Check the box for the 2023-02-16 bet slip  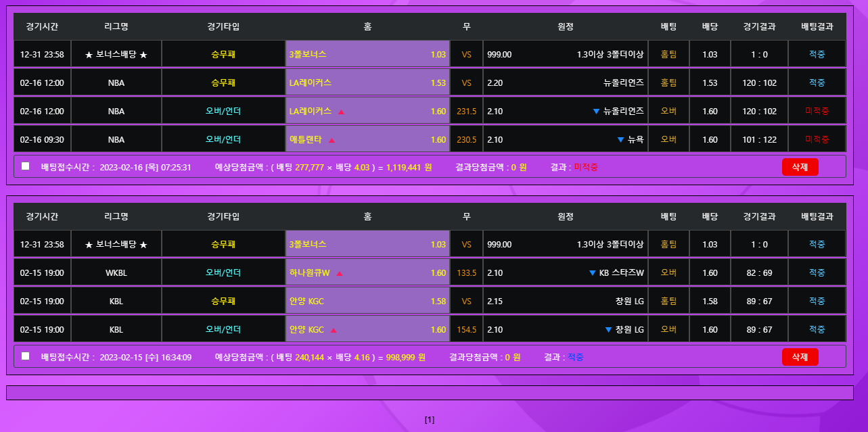(x=26, y=166)
